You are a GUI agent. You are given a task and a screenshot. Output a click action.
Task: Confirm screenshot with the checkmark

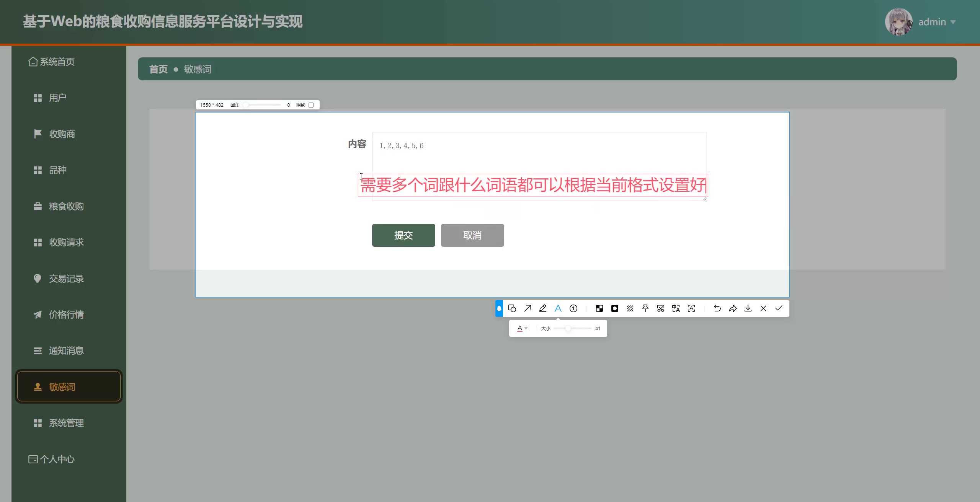pyautogui.click(x=779, y=308)
